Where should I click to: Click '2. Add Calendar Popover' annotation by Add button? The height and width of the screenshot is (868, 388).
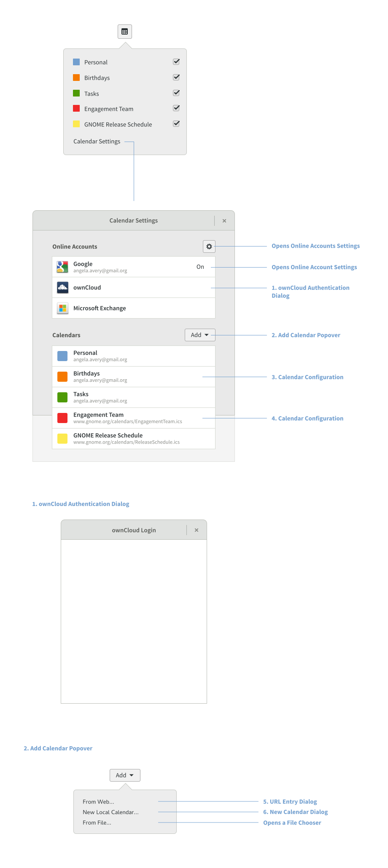pyautogui.click(x=306, y=335)
